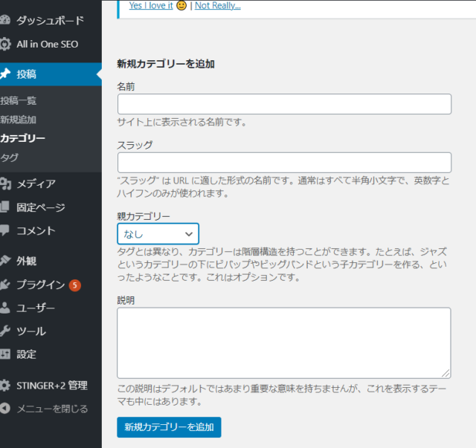This screenshot has height=448, width=476.
Task: Click the 'Not Really...' link
Action: point(218,5)
